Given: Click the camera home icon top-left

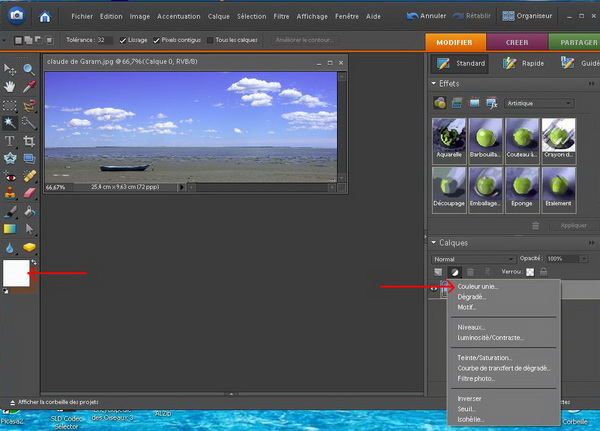Looking at the screenshot, I should click(16, 16).
